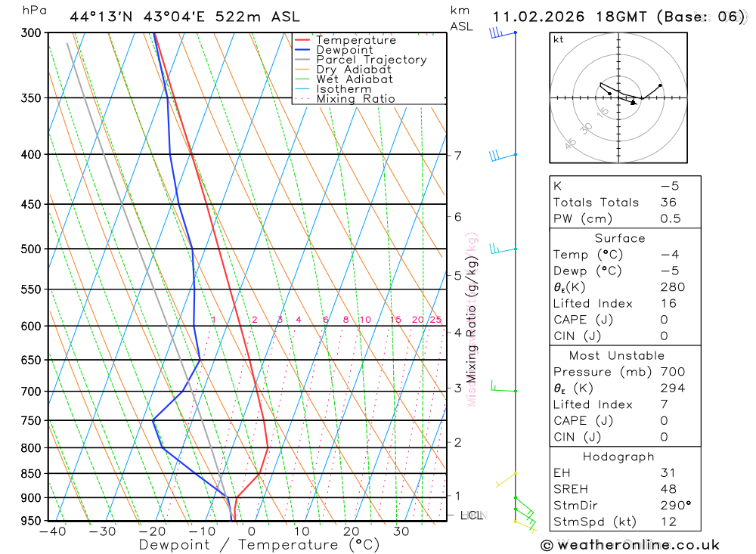Click the weatheronline.co.uk copyright text
756x554 pixels.
631,546
